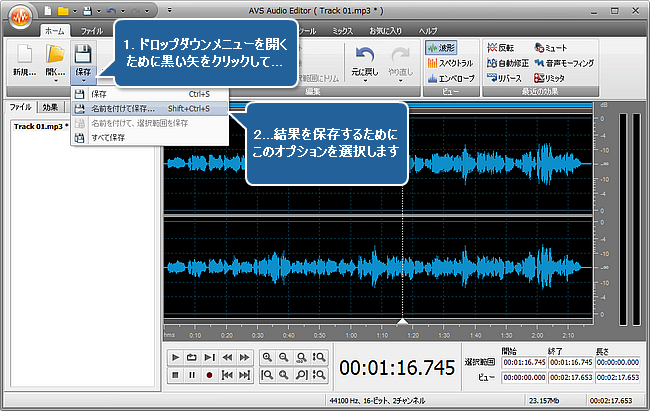Screen dimensions: 650x411
Task: Click the playhead marker on the timeline
Action: click(402, 322)
